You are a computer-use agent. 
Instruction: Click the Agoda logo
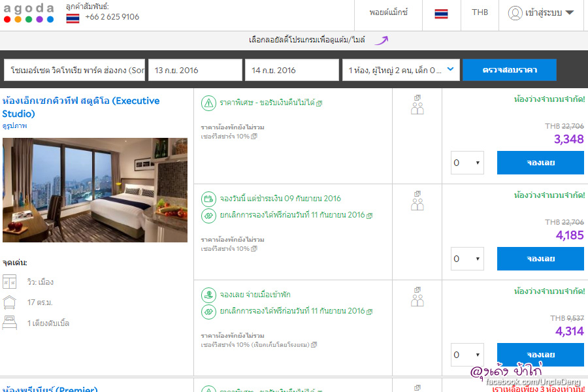point(29,13)
